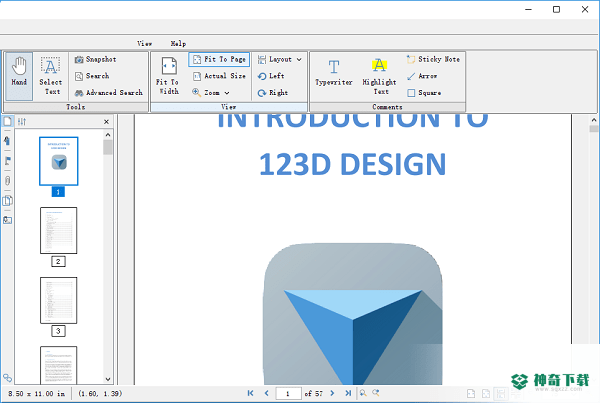Open the Help menu tab
Image resolution: width=600 pixels, height=403 pixels.
pyautogui.click(x=178, y=44)
